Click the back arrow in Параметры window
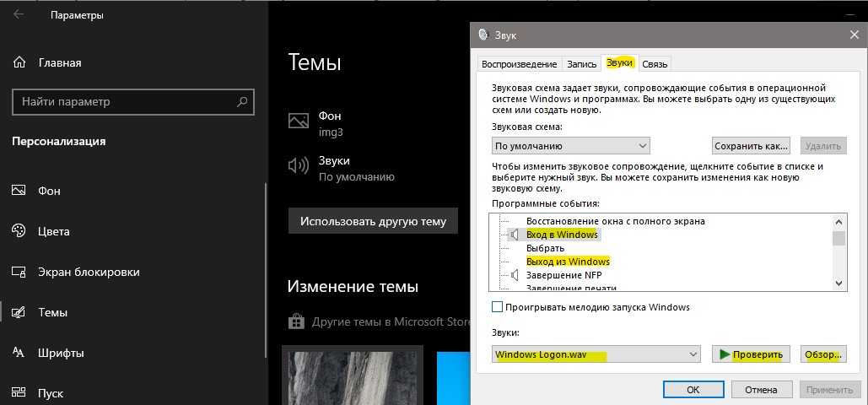Image resolution: width=868 pixels, height=405 pixels. click(19, 14)
